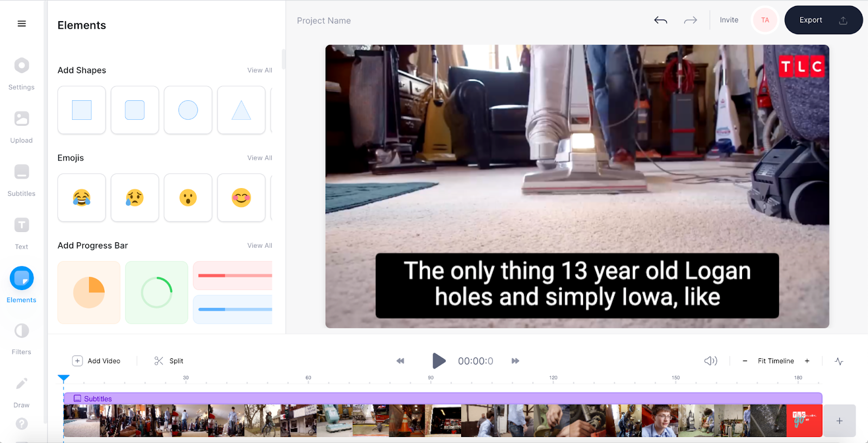Add the pie chart progress bar
868x443 pixels.
coord(89,292)
